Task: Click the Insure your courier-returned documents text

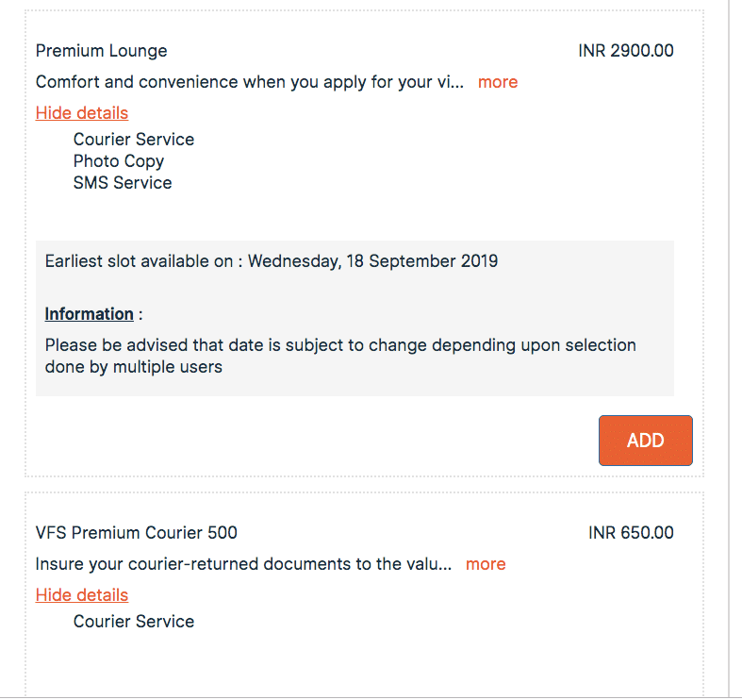Action: [x=243, y=564]
